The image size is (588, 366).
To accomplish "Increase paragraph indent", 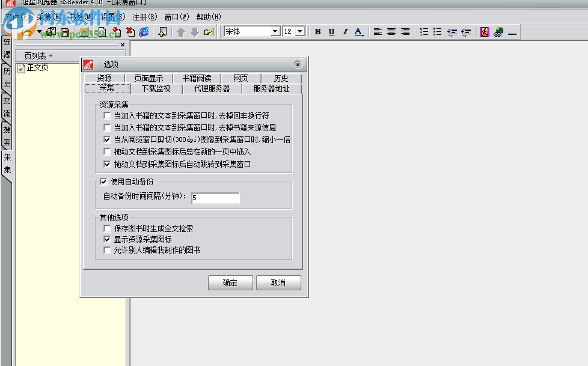I will (x=452, y=32).
